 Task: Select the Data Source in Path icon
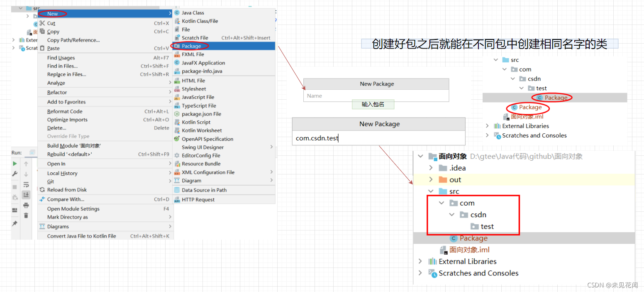click(177, 190)
